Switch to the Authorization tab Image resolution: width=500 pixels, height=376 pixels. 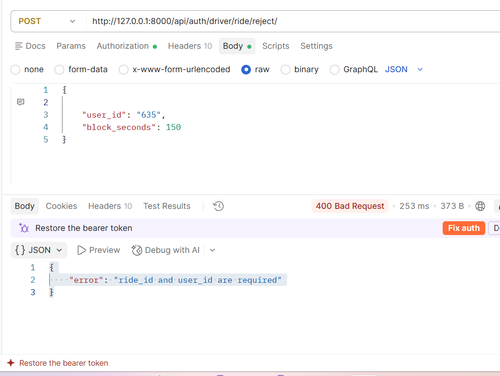[127, 46]
